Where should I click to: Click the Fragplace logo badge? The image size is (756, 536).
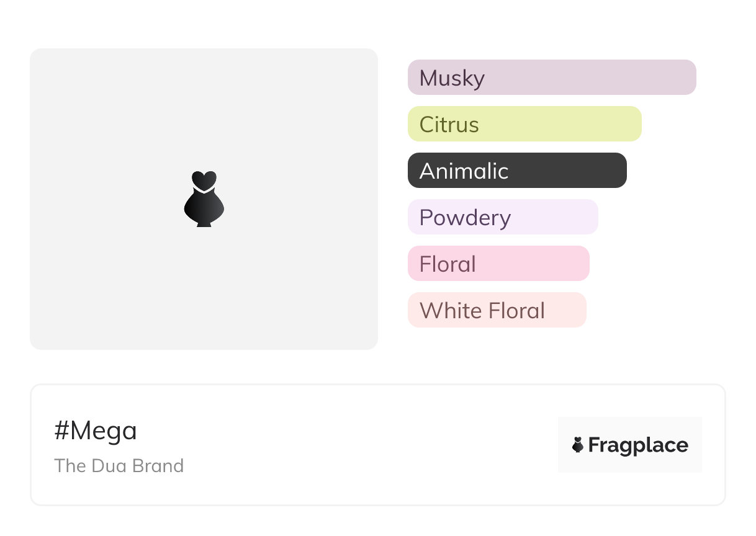click(630, 445)
